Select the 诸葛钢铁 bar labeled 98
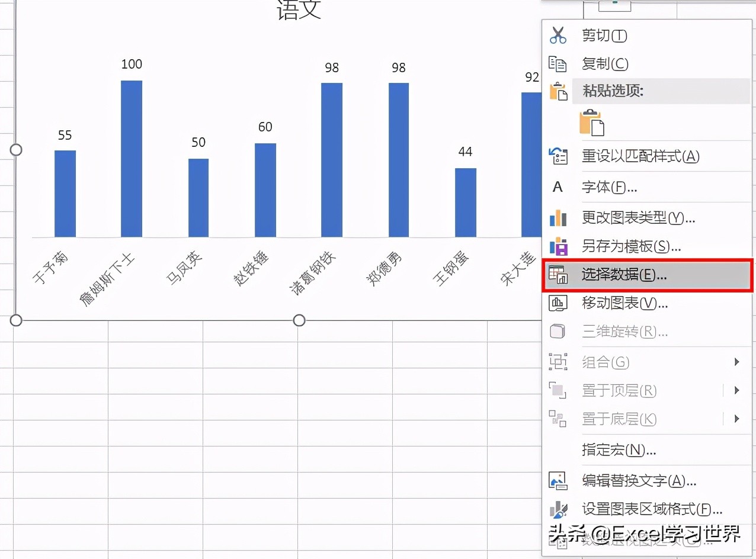This screenshot has width=756, height=559. coord(332,160)
